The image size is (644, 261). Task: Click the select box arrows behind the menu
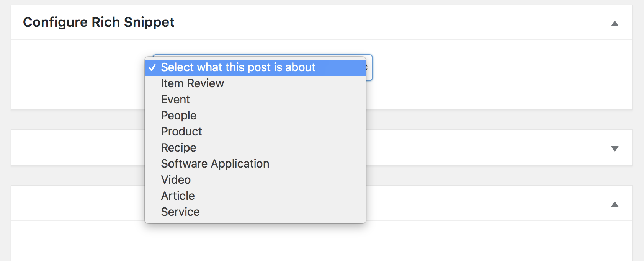coord(369,68)
